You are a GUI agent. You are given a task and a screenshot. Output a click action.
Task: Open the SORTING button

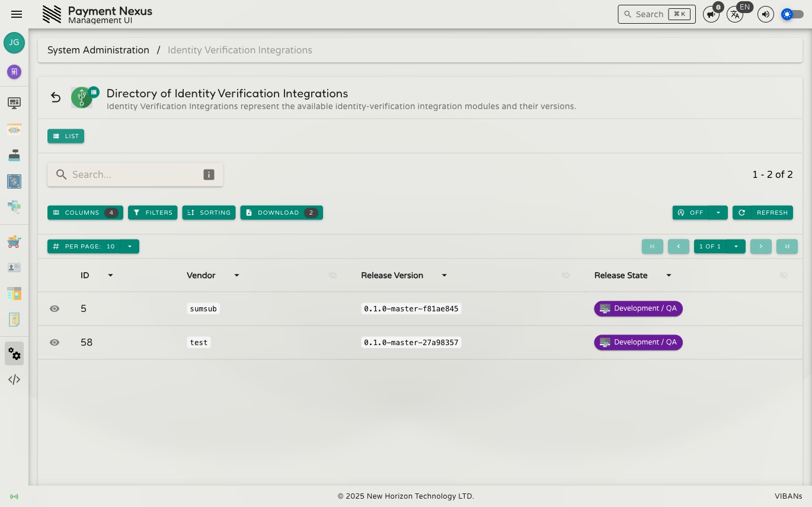[x=209, y=212]
